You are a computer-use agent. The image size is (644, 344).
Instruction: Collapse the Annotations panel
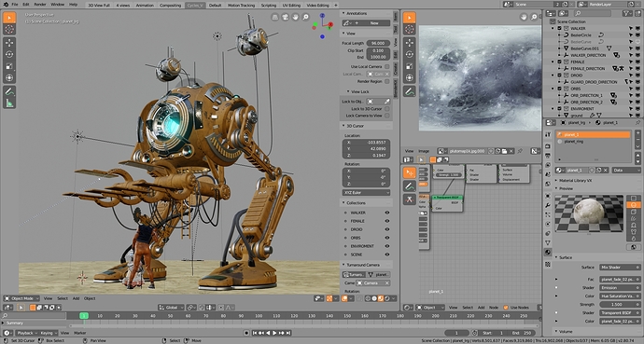[343, 14]
